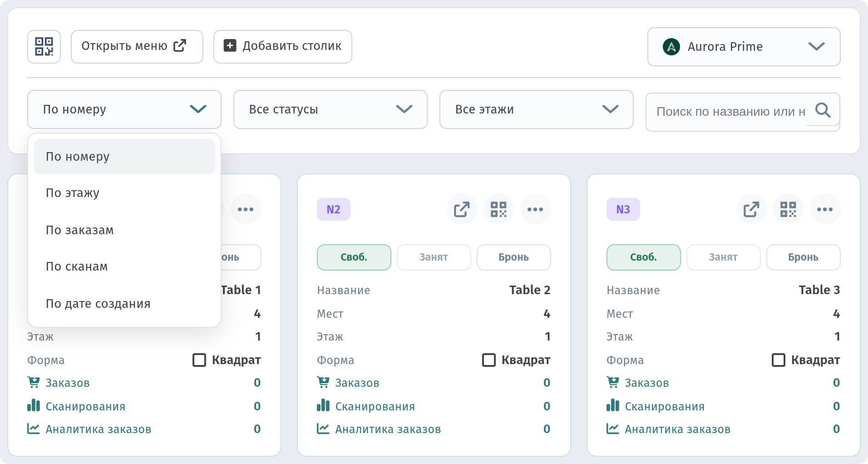Image resolution: width=868 pixels, height=464 pixels.
Task: Select По этажу sort option
Action: pos(124,193)
